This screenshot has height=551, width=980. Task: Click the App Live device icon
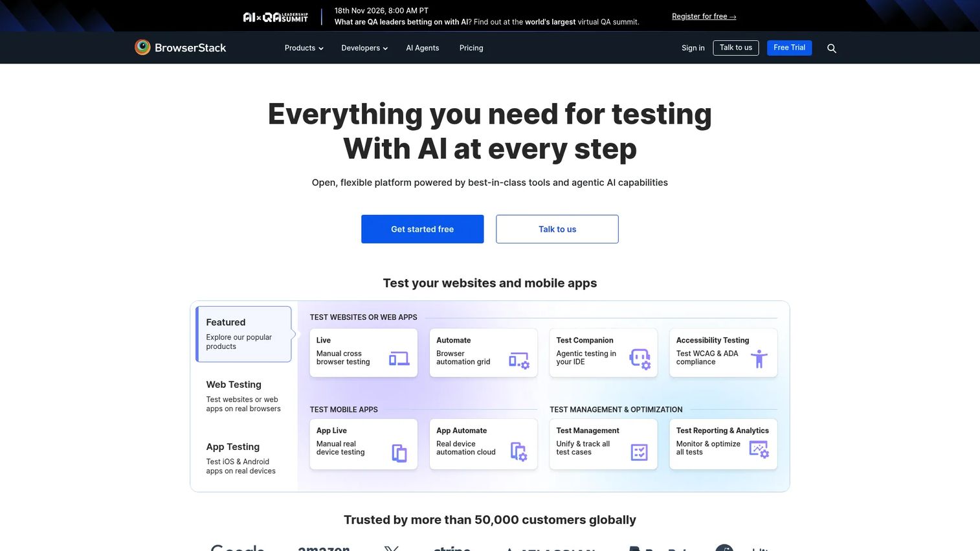click(399, 453)
